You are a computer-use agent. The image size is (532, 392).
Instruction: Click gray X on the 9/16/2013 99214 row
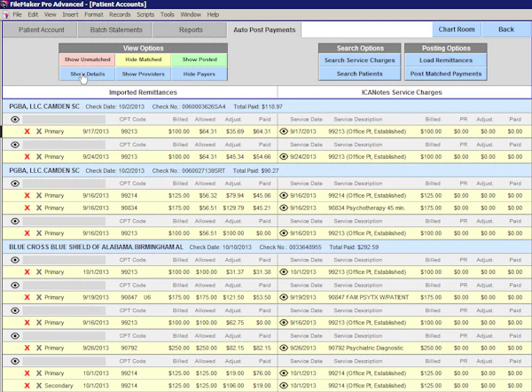[x=39, y=195]
